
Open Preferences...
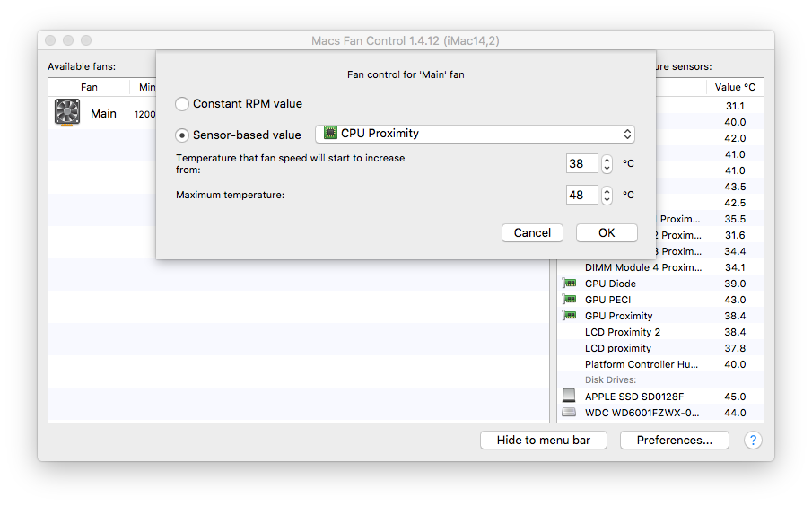click(x=674, y=441)
